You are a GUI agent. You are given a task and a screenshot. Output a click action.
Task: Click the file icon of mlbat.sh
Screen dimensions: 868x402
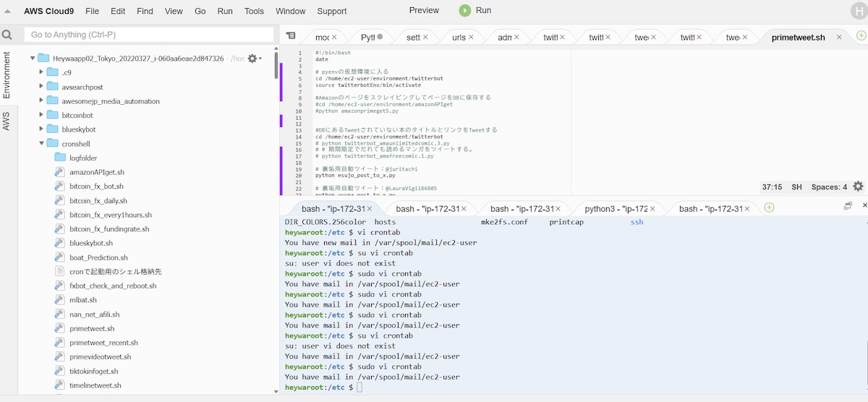(60, 299)
